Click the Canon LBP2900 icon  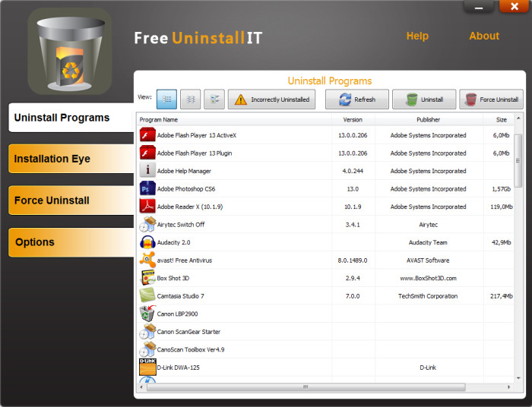(147, 314)
